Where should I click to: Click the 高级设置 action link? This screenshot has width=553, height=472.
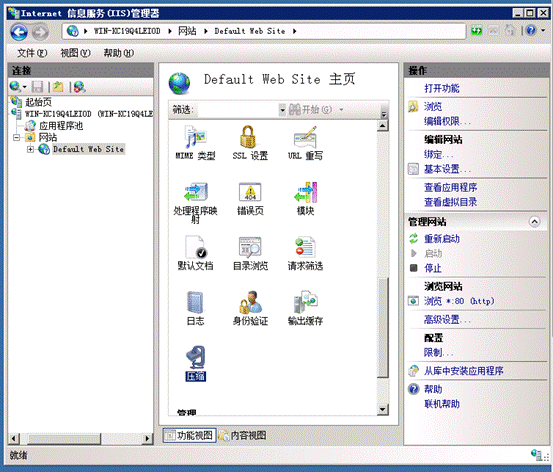pos(447,320)
